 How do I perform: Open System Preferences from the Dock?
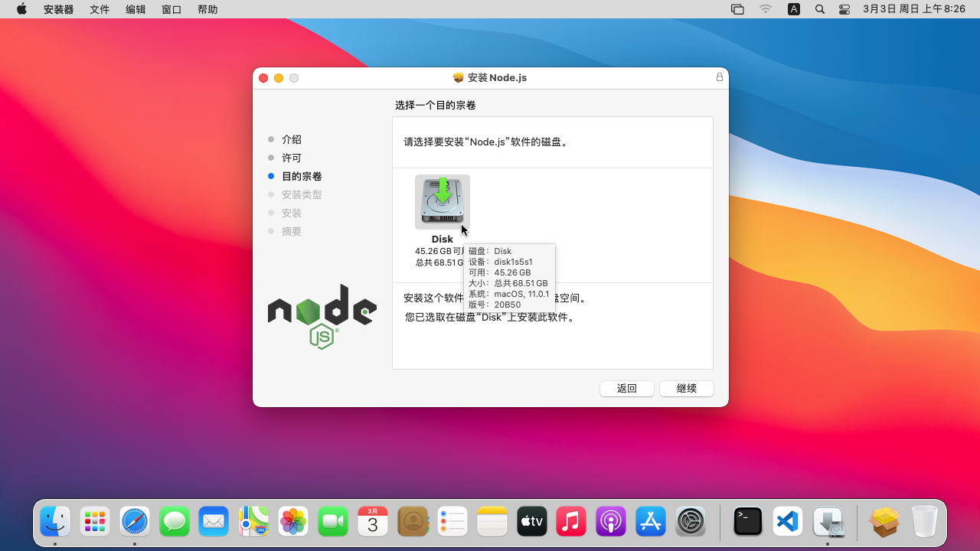691,522
